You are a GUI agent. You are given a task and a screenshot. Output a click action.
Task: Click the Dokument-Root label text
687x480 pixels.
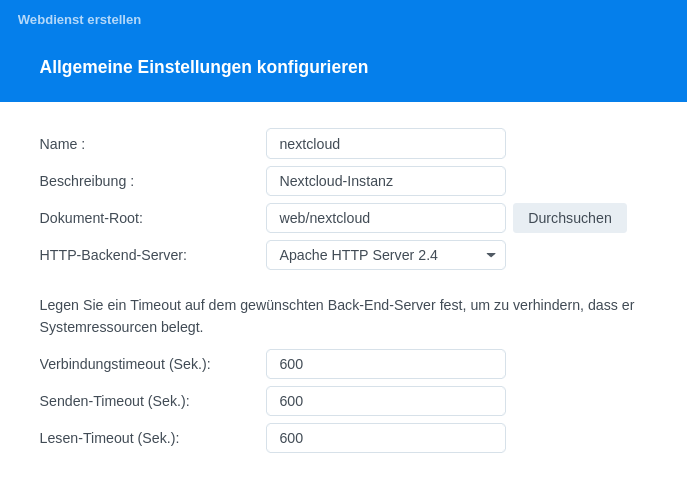[x=91, y=218]
